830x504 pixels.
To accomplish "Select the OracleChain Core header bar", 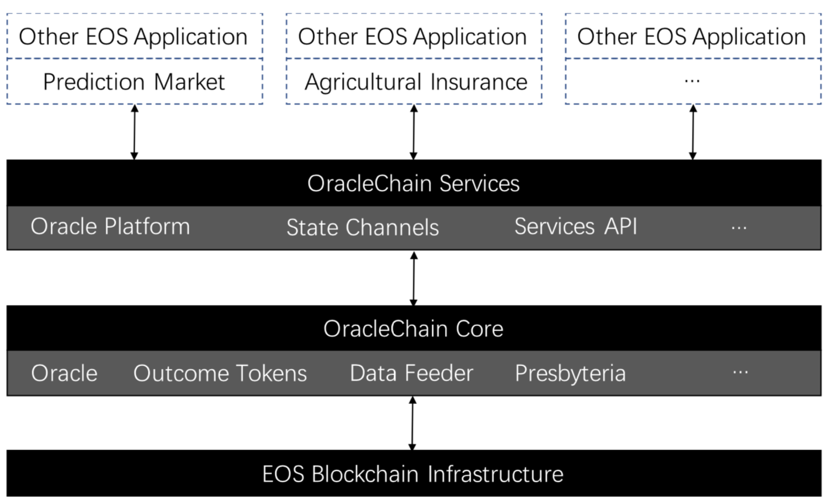I will click(414, 329).
